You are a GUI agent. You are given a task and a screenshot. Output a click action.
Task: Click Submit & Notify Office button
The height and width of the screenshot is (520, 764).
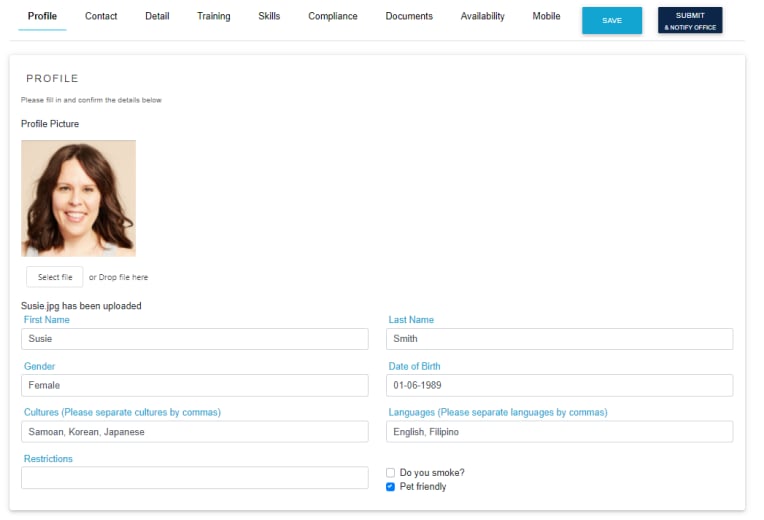pos(690,20)
